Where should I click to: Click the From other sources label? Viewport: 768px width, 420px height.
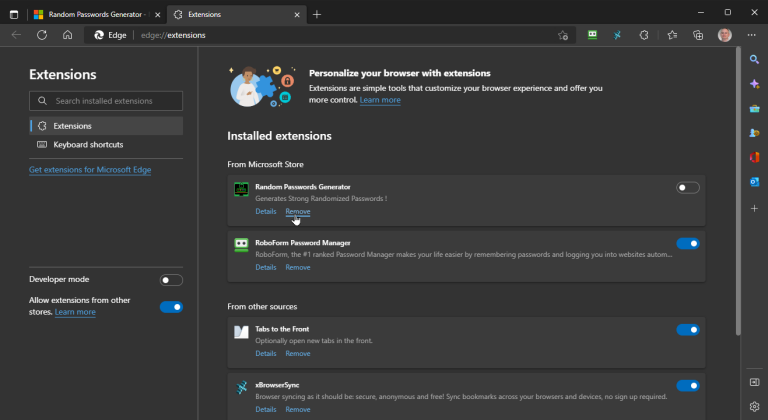[262, 306]
